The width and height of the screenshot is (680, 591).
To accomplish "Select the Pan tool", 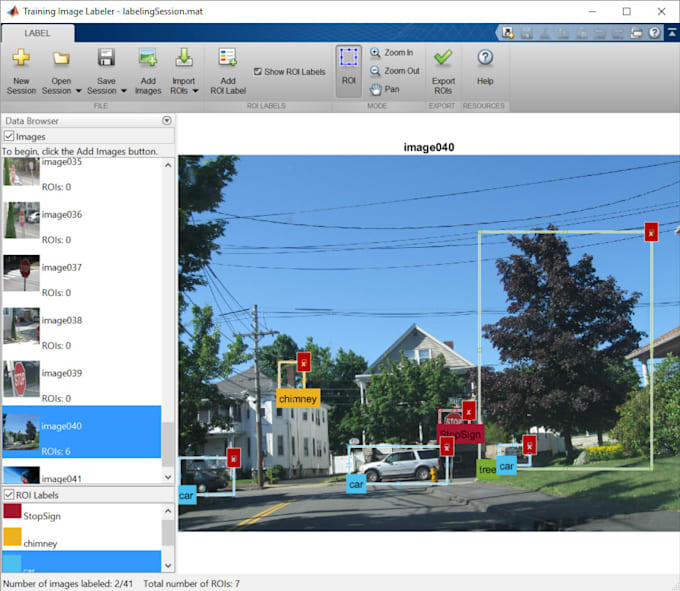I will [x=384, y=89].
